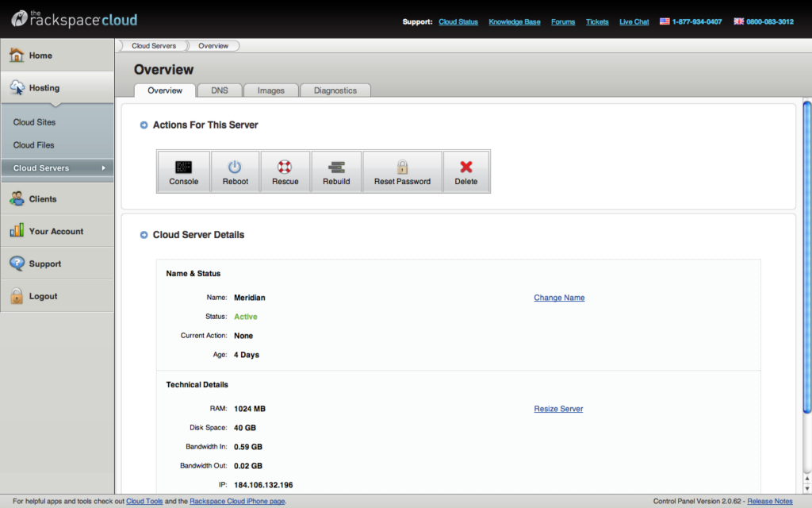Open the Cloud Tools footer link
Viewport: 812px width, 508px height.
point(144,502)
